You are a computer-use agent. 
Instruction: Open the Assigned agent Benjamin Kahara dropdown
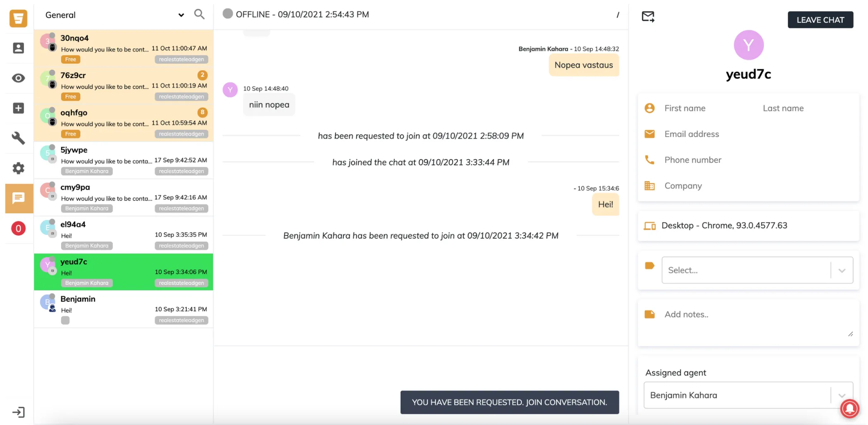748,395
